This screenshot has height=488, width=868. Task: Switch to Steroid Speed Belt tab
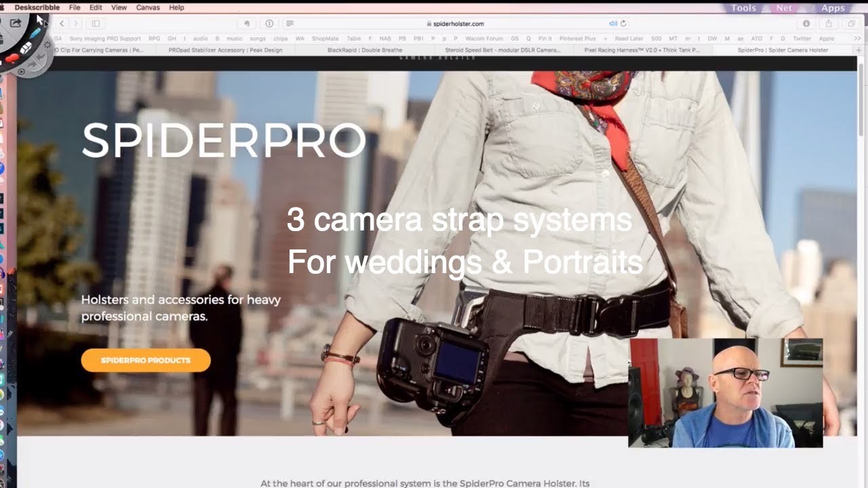(x=502, y=50)
